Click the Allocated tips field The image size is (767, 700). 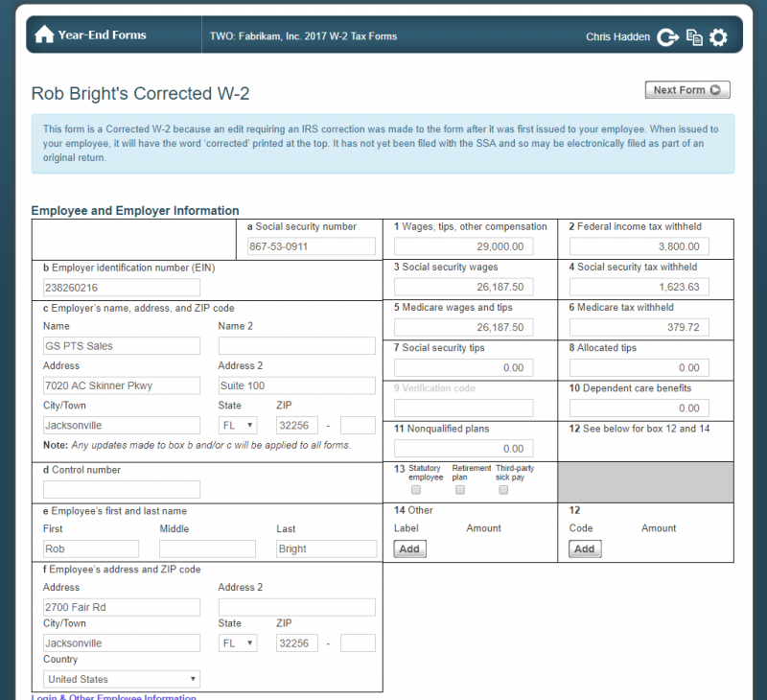pyautogui.click(x=639, y=367)
